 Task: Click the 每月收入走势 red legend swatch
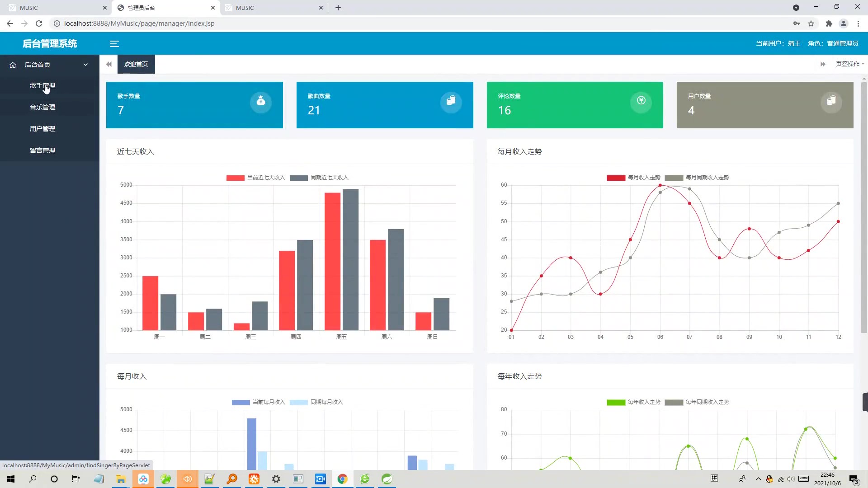click(616, 178)
